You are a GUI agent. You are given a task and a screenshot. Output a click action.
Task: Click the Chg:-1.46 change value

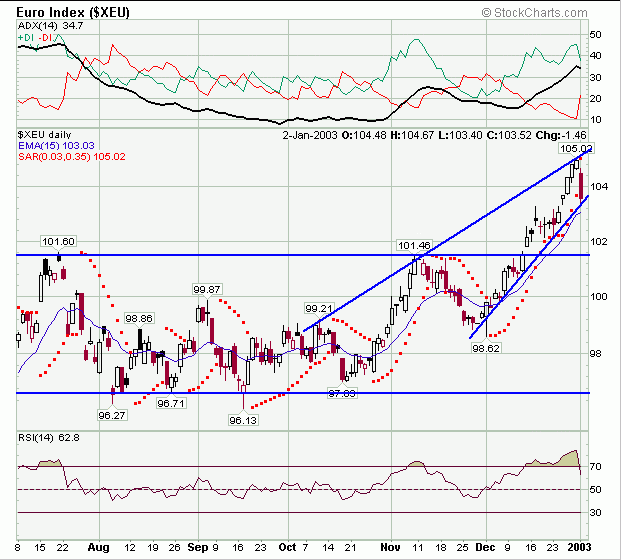[x=561, y=135]
